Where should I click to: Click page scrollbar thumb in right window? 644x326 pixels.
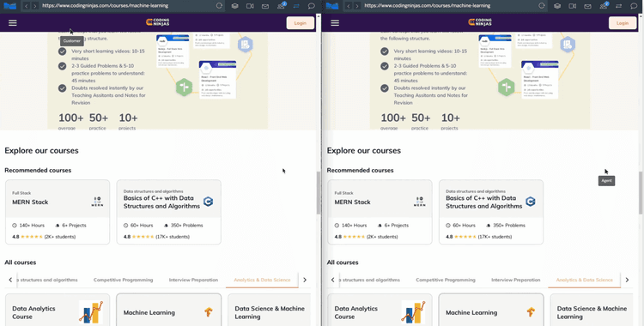641,192
